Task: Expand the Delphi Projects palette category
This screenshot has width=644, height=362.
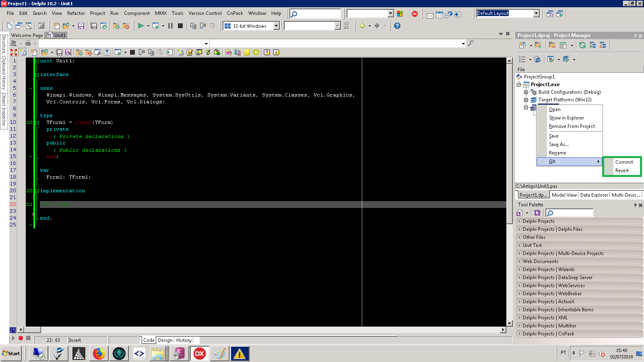Action: tap(519, 221)
